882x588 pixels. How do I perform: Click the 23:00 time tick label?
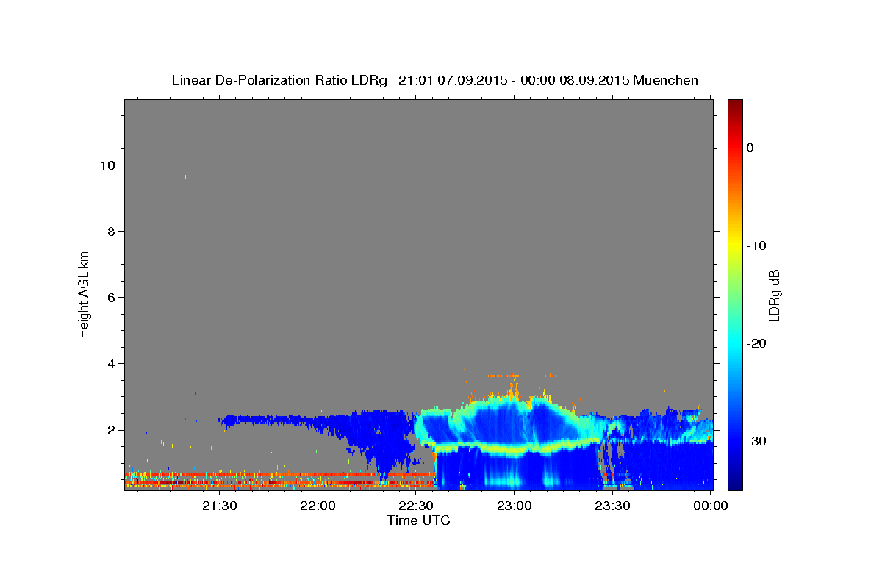pos(514,506)
